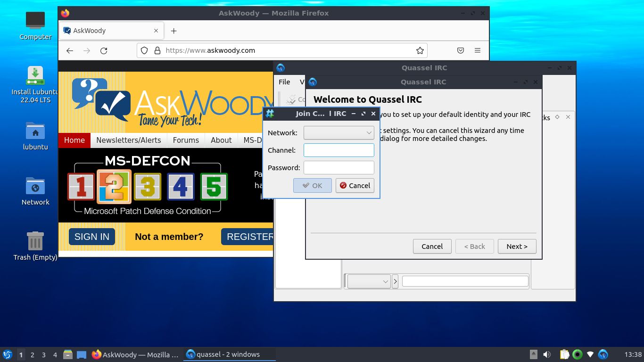Click the Quassel chat message input line
Image resolution: width=644 pixels, height=362 pixels.
tap(465, 281)
